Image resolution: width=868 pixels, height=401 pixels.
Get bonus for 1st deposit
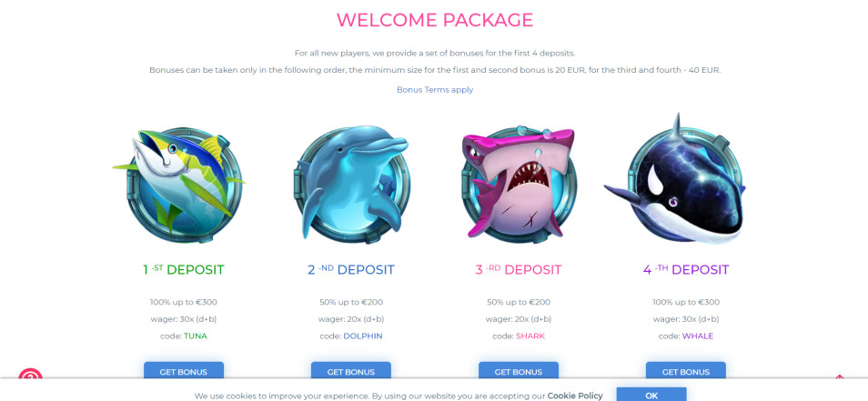(x=184, y=371)
